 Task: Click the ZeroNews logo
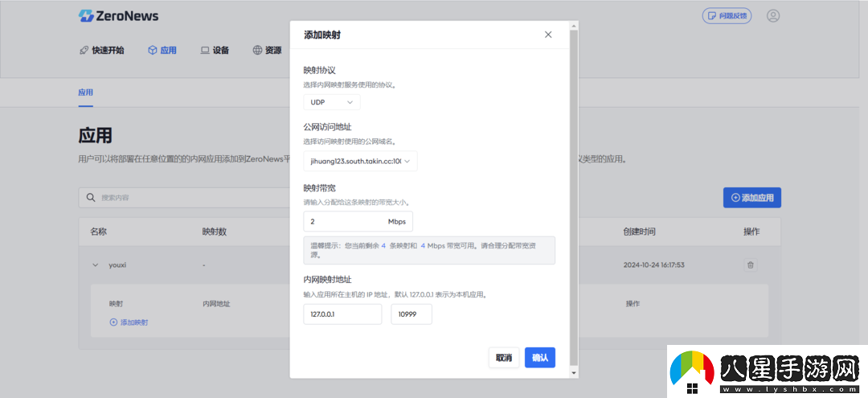pos(118,16)
